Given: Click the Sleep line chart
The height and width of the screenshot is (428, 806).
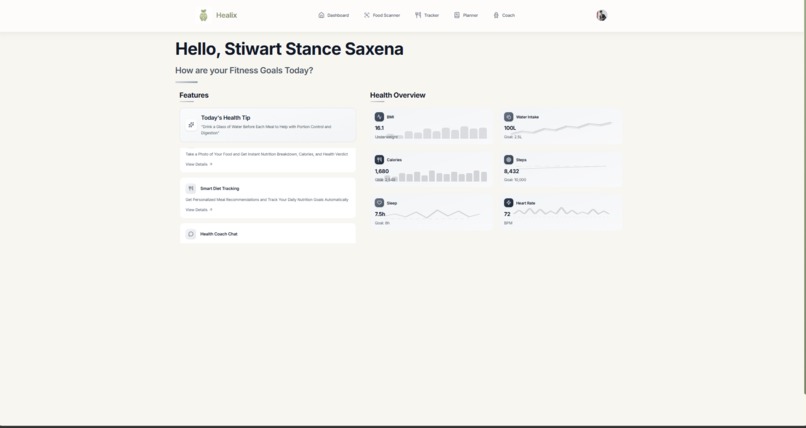Looking at the screenshot, I should click(432, 214).
